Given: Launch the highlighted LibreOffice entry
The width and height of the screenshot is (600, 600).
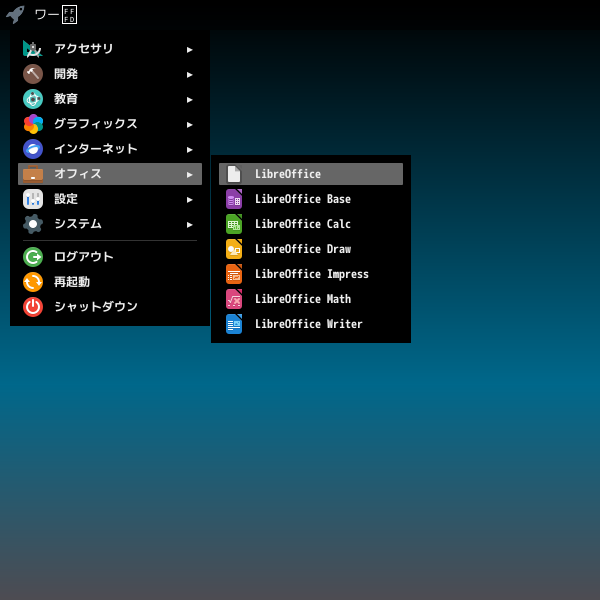Looking at the screenshot, I should pos(311,174).
